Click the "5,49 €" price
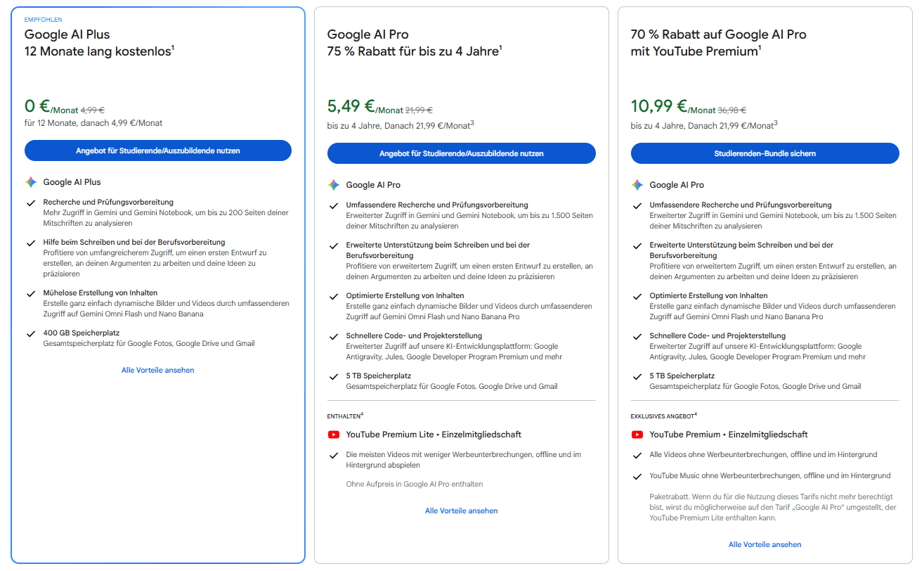The width and height of the screenshot is (924, 571). click(x=351, y=106)
